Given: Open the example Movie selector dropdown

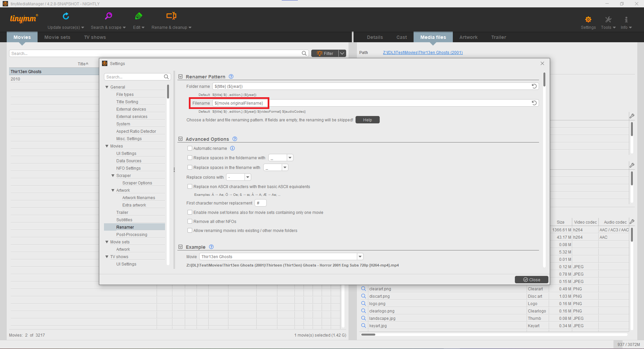Looking at the screenshot, I should click(x=360, y=256).
